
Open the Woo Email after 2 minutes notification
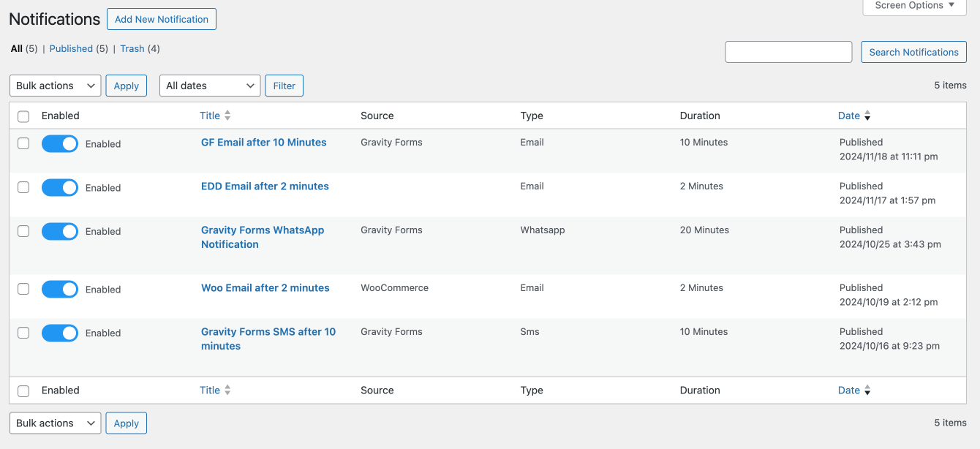point(265,288)
